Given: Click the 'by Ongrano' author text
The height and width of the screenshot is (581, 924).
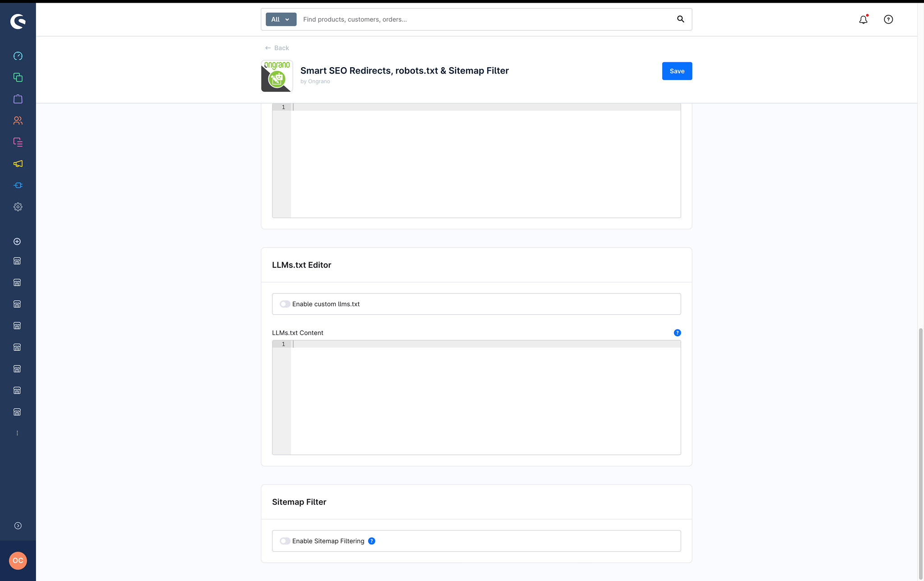Looking at the screenshot, I should tap(315, 81).
